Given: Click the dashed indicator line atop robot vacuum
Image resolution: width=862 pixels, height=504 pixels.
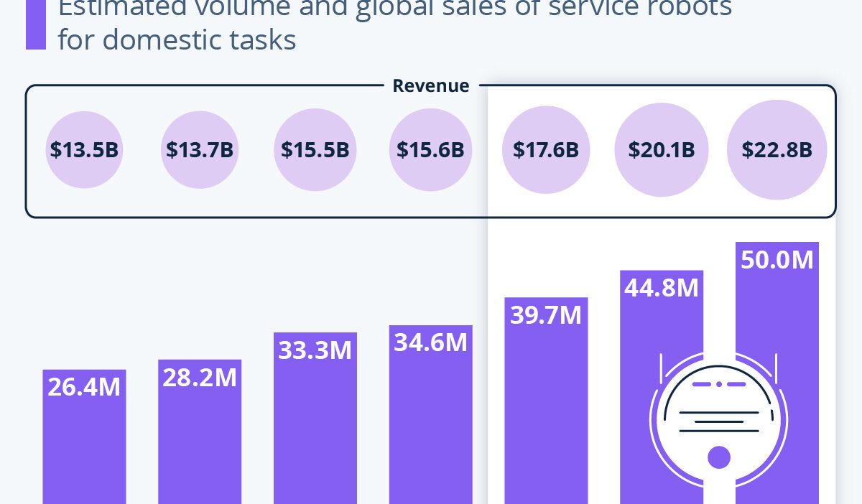Looking at the screenshot, I should tap(718, 385).
